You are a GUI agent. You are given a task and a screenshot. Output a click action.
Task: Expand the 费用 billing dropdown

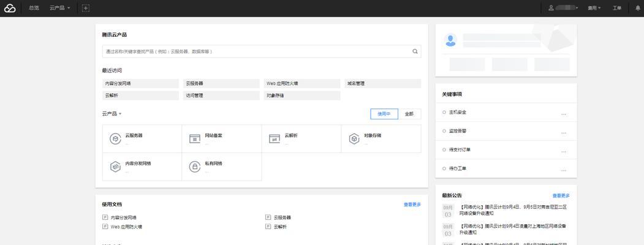[x=594, y=8]
